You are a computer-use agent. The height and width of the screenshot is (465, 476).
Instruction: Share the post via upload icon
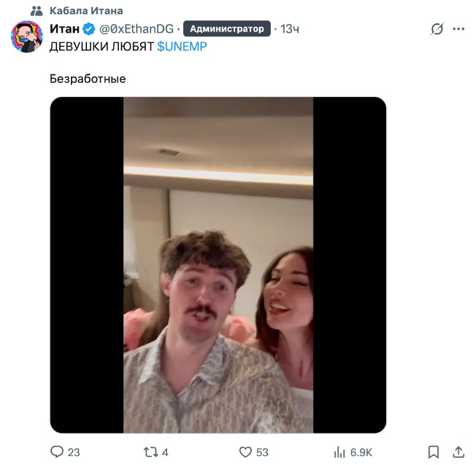(x=459, y=452)
